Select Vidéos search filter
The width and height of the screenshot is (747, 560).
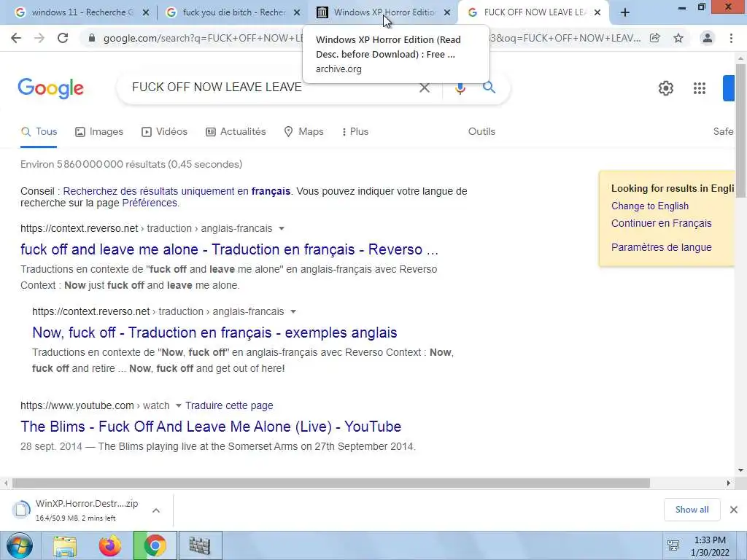point(164,132)
